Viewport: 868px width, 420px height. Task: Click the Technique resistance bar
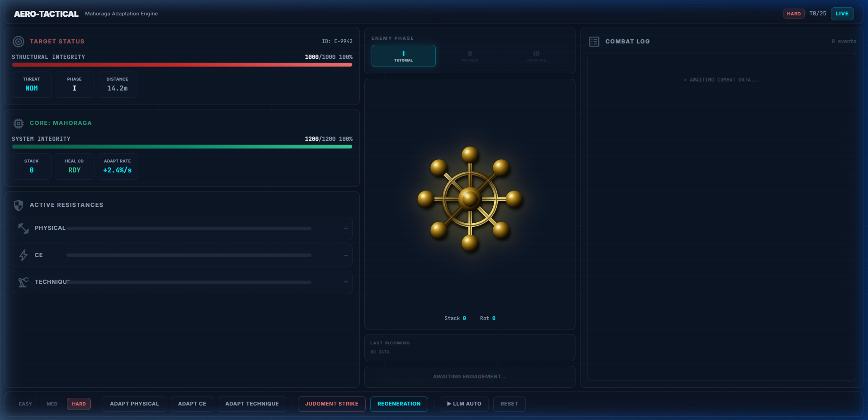tap(189, 282)
